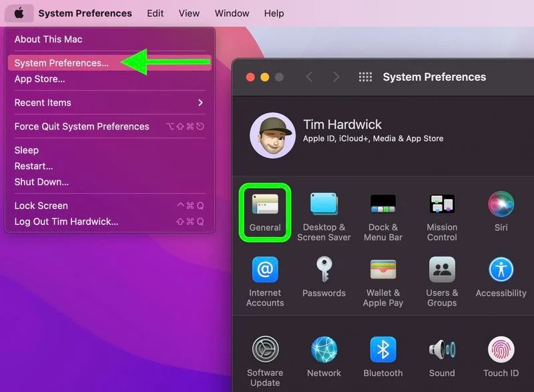
Task: Minimize the System Preferences window
Action: (264, 77)
